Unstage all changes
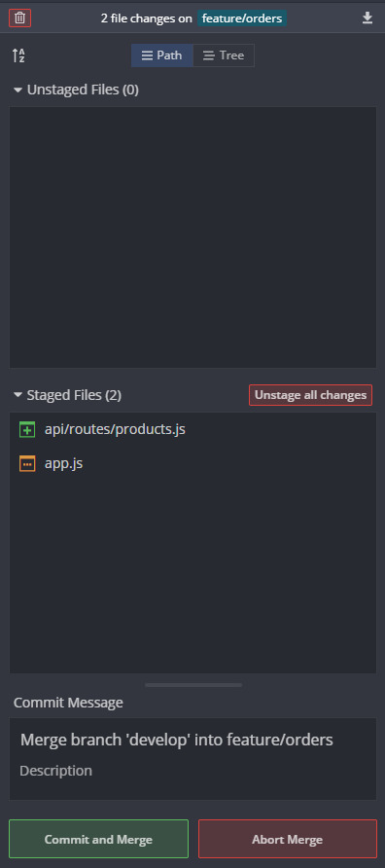This screenshot has width=385, height=868. (x=310, y=395)
